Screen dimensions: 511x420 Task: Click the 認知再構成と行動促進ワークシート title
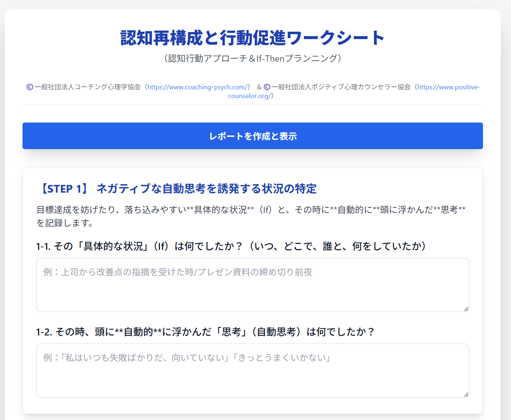click(x=252, y=38)
